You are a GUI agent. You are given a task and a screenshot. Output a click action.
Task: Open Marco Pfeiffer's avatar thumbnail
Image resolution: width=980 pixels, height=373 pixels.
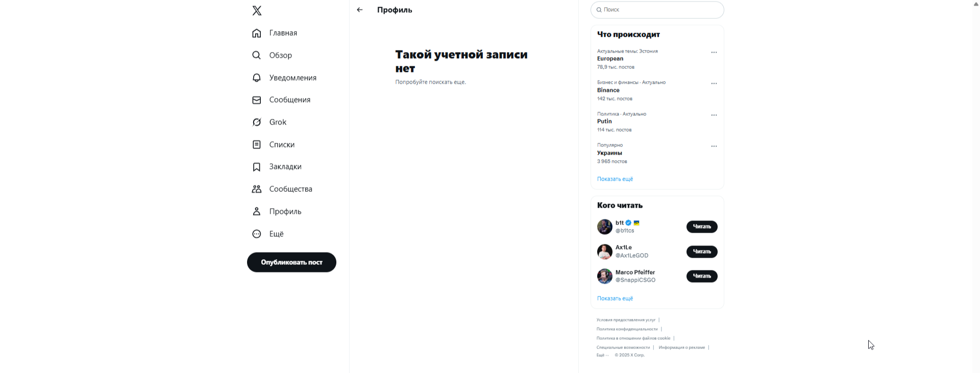[x=605, y=276]
